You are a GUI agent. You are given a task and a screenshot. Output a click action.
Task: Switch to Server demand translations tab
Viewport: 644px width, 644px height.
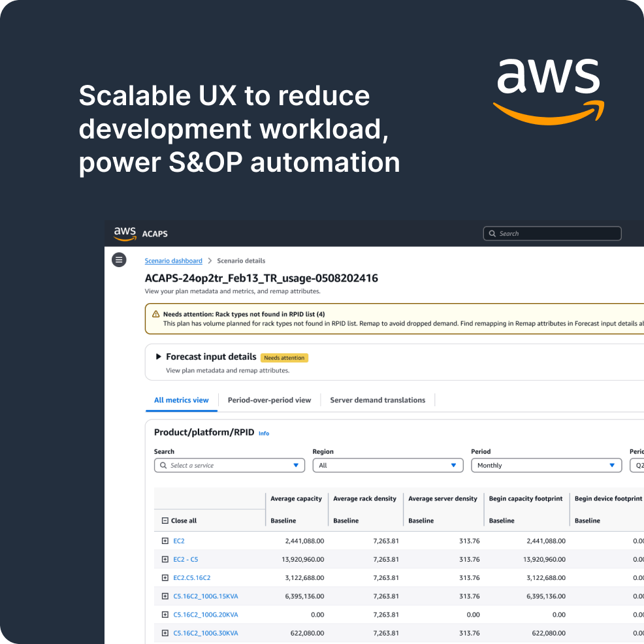pos(378,400)
